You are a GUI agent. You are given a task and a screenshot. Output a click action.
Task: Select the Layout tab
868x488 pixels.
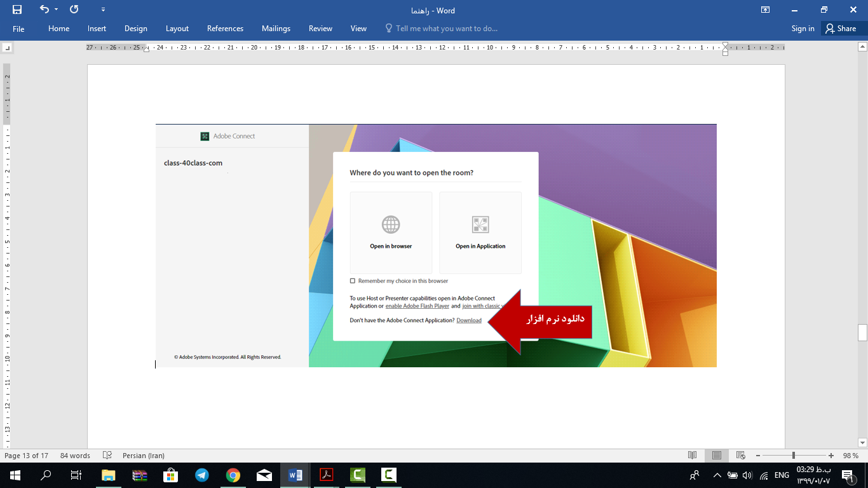point(177,29)
